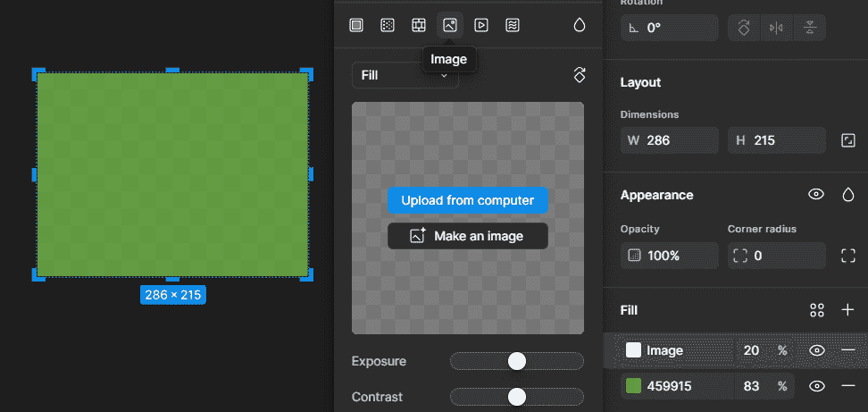868x412 pixels.
Task: Select the green rectangle on canvas
Action: tap(172, 174)
